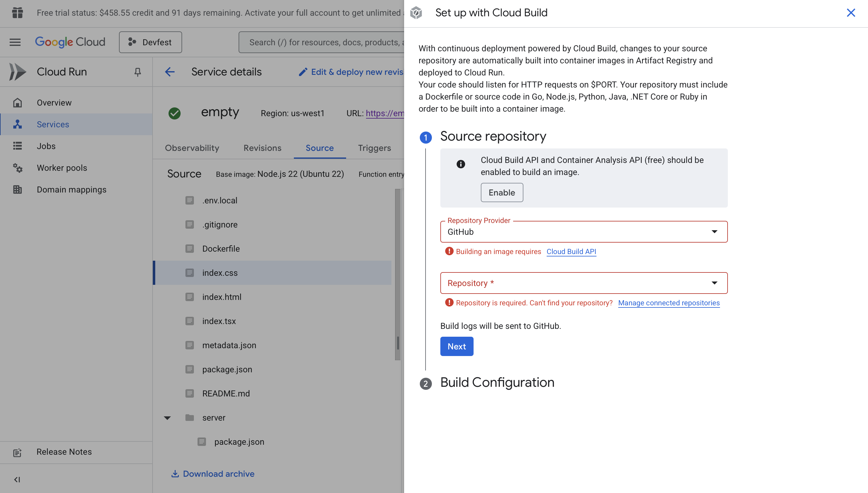Go back using the Service details arrow
This screenshot has width=868, height=493.
tap(170, 72)
